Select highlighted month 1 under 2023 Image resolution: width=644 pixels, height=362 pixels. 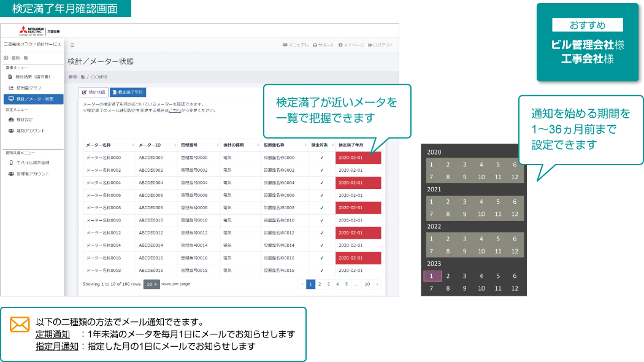click(432, 276)
